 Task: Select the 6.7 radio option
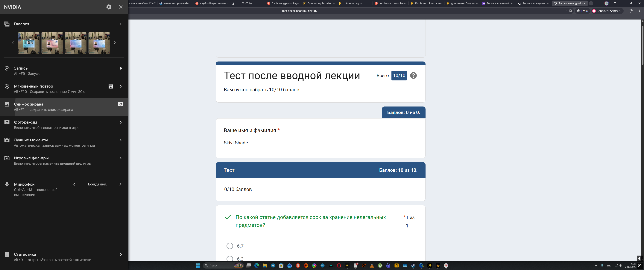click(230, 246)
